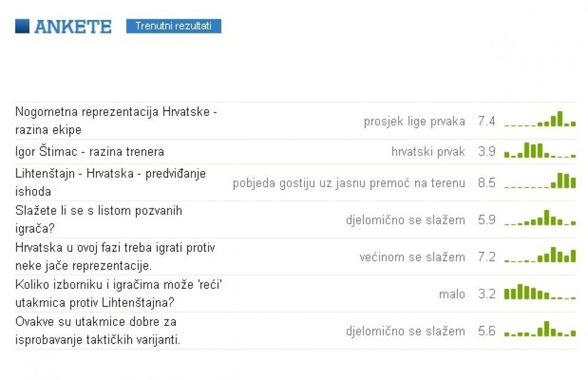The image size is (588, 380).
Task: Click the 'malo' result label
Action: click(x=452, y=294)
